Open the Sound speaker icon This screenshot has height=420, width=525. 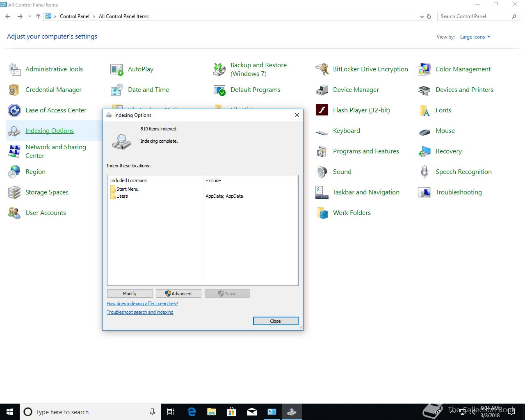pyautogui.click(x=322, y=172)
